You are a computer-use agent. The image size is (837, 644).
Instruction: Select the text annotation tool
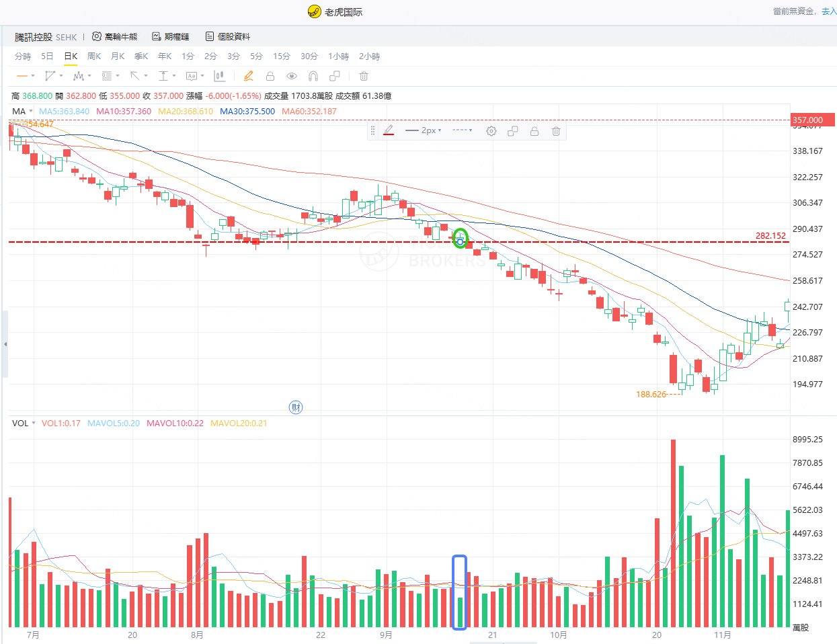(x=192, y=76)
